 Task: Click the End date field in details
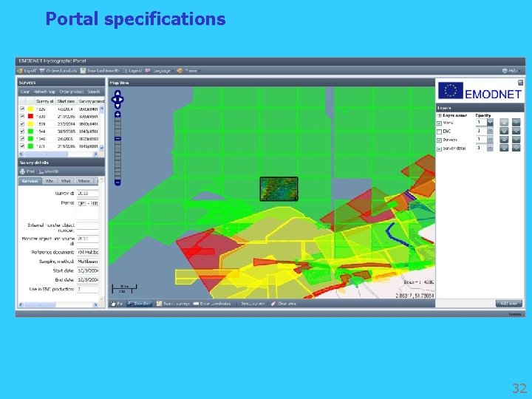[87, 280]
